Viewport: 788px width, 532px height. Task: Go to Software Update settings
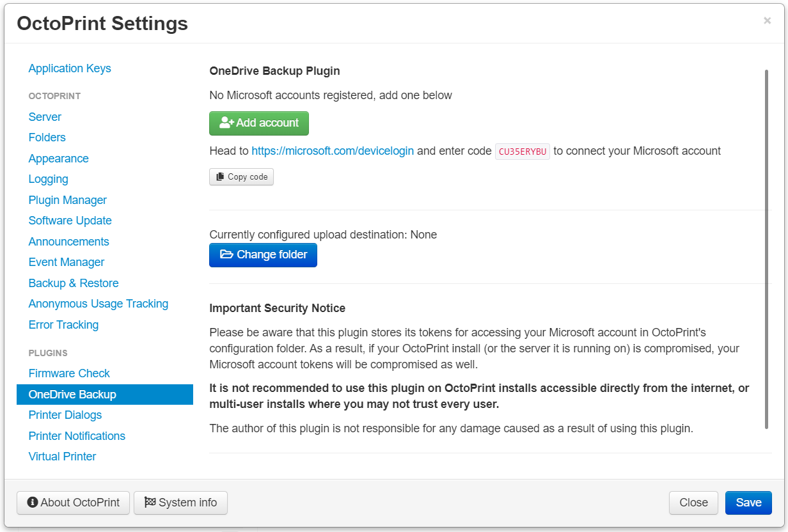pos(70,221)
